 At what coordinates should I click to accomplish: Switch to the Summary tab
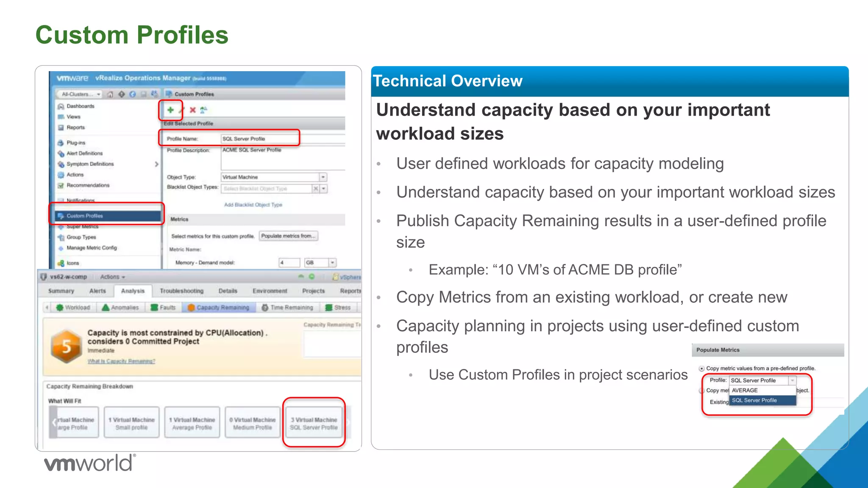click(61, 291)
